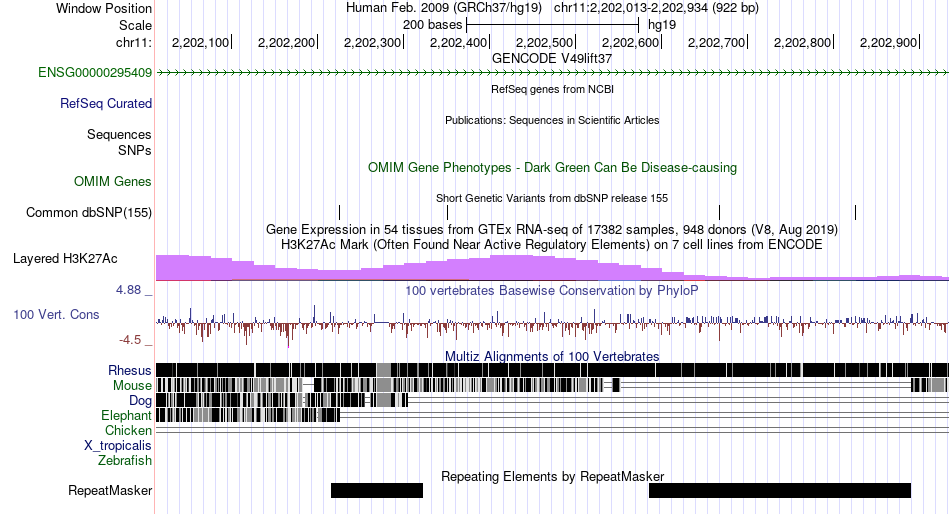Select the Sequences track label
950x514 pixels.
click(x=119, y=135)
